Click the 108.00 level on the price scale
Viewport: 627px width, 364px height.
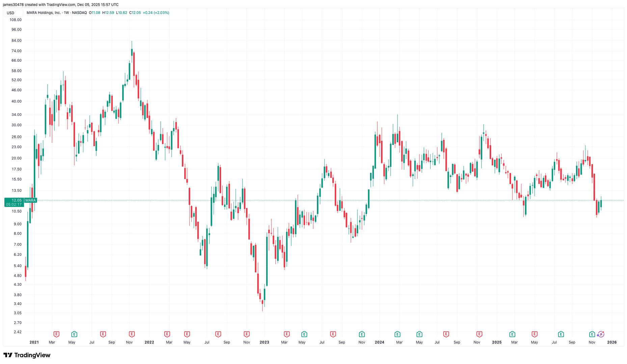(x=15, y=20)
